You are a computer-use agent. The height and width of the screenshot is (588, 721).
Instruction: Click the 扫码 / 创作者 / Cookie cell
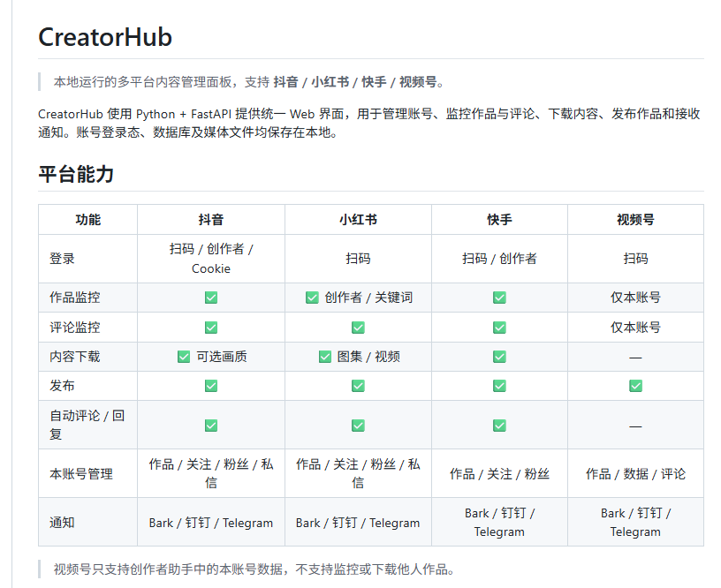click(x=211, y=259)
